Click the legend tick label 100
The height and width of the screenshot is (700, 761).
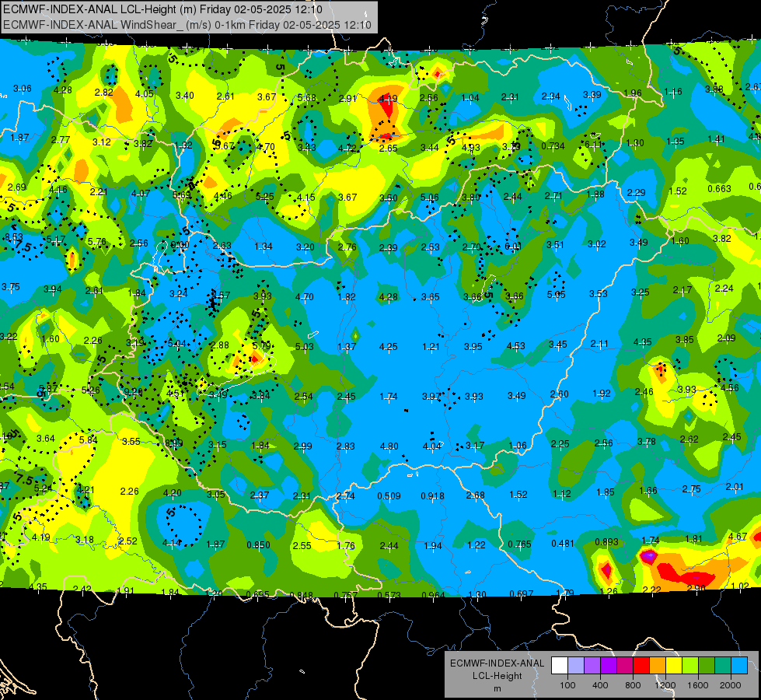click(568, 685)
